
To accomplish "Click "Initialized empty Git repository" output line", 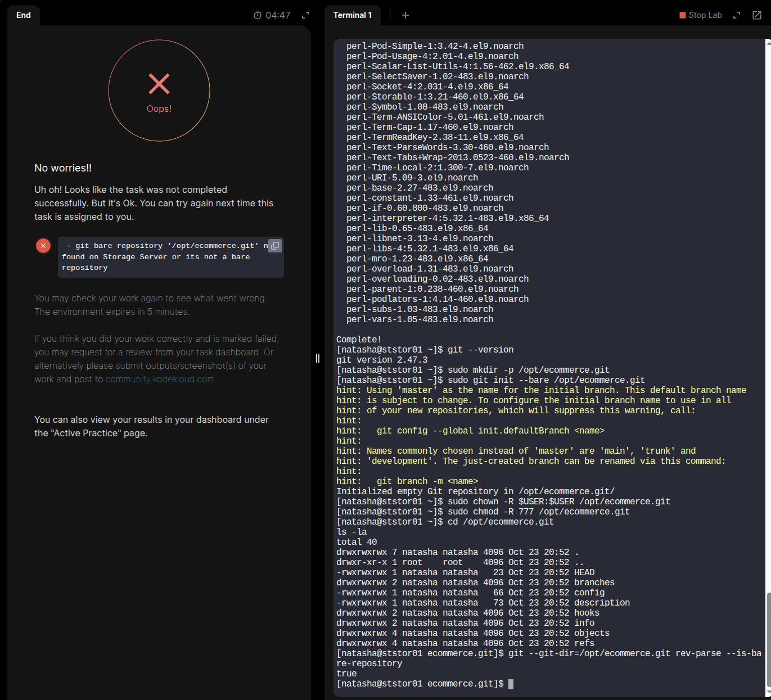I will coord(476,491).
